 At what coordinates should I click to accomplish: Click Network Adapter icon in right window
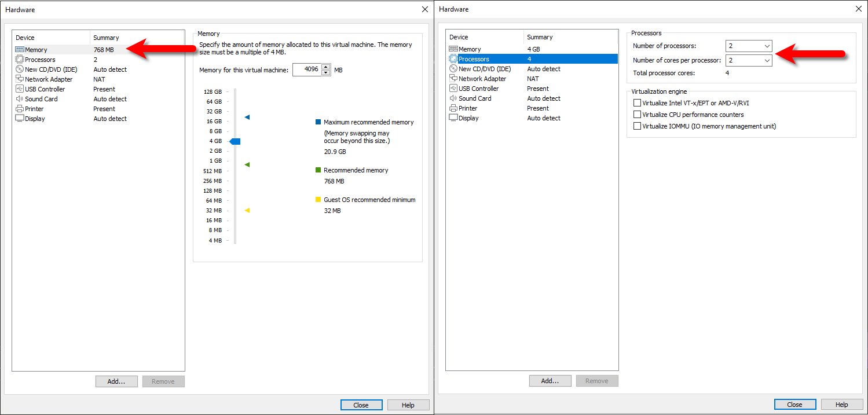click(453, 79)
